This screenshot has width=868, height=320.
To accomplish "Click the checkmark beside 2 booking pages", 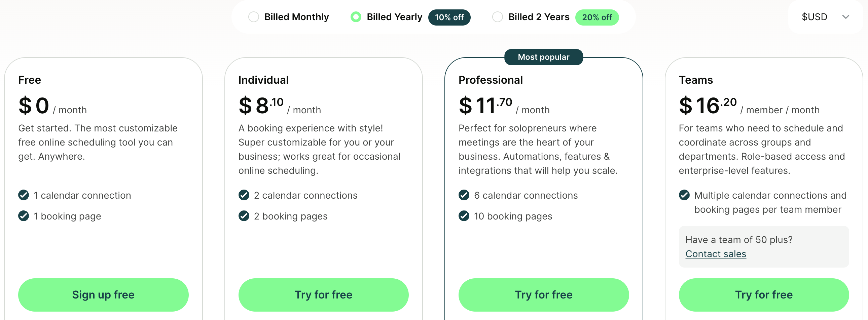I will [244, 216].
